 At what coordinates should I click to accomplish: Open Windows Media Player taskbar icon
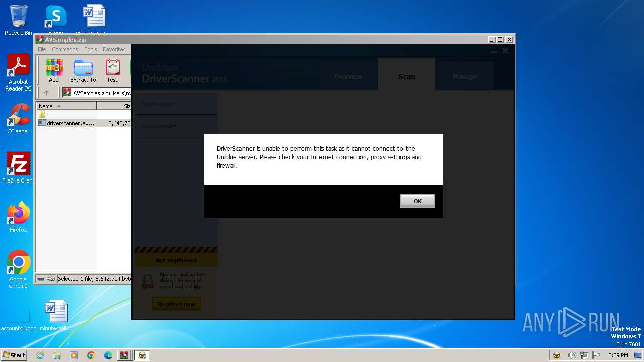(x=74, y=355)
